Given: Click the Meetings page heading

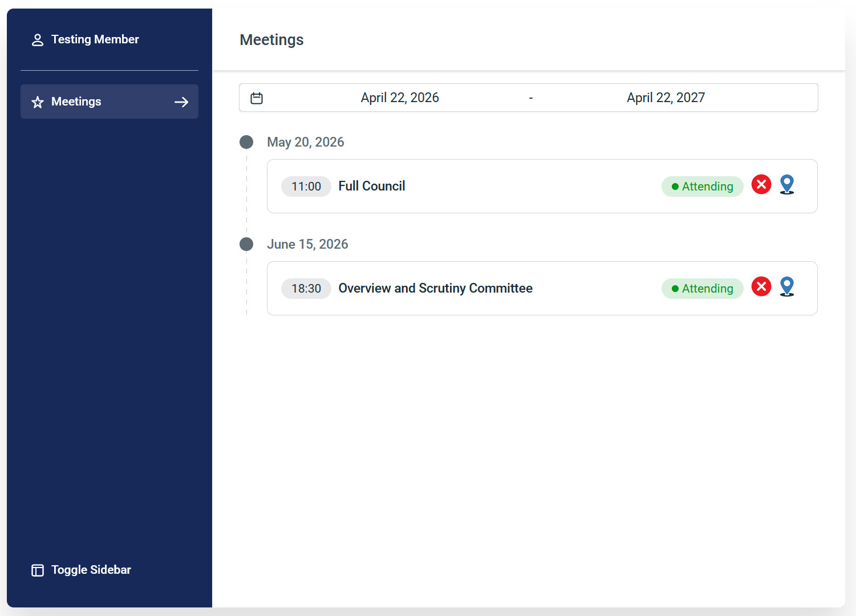Looking at the screenshot, I should point(271,40).
